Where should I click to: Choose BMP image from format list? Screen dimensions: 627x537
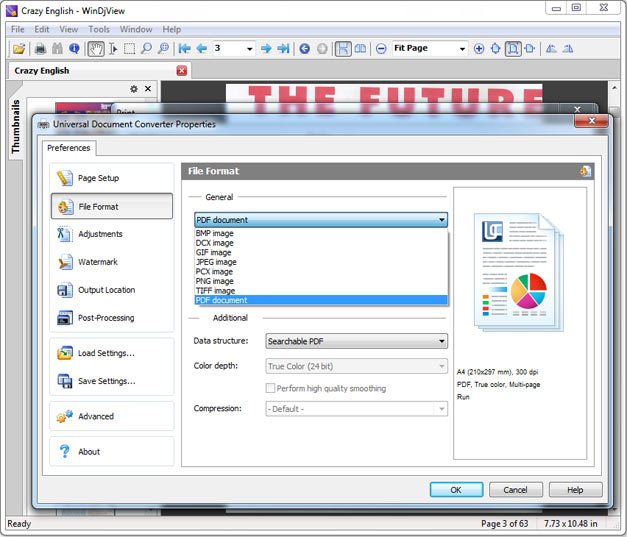321,233
